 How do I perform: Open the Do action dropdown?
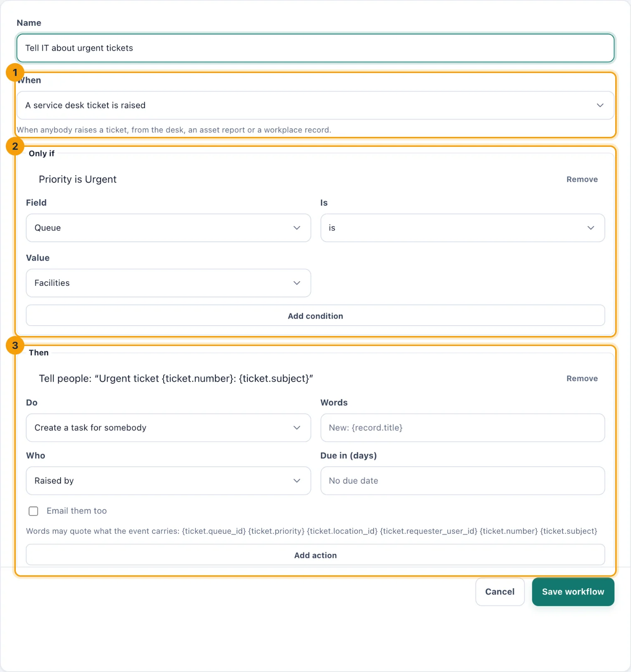tap(169, 428)
